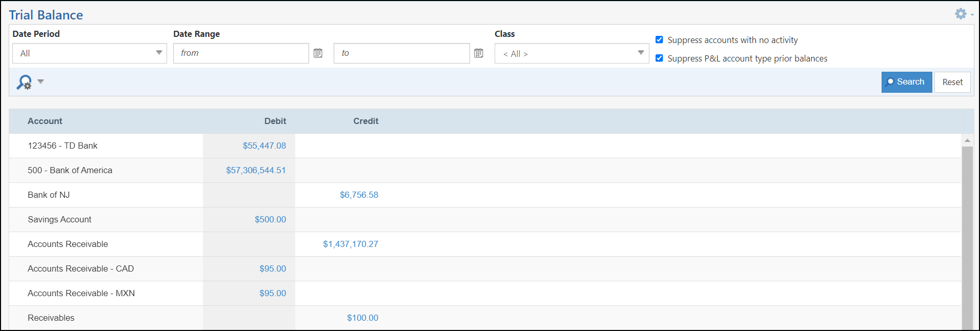The height and width of the screenshot is (331, 980).
Task: Open the from-date calendar picker
Action: click(x=318, y=53)
